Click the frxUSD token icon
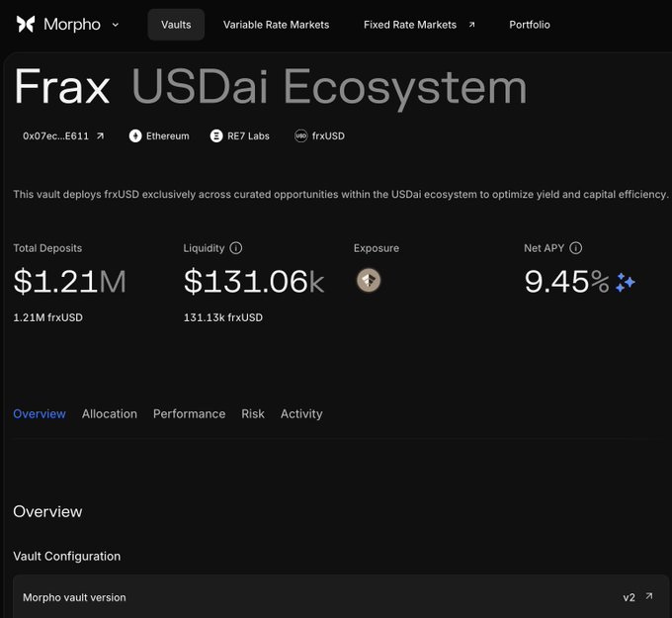This screenshot has width=672, height=618. pyautogui.click(x=300, y=135)
